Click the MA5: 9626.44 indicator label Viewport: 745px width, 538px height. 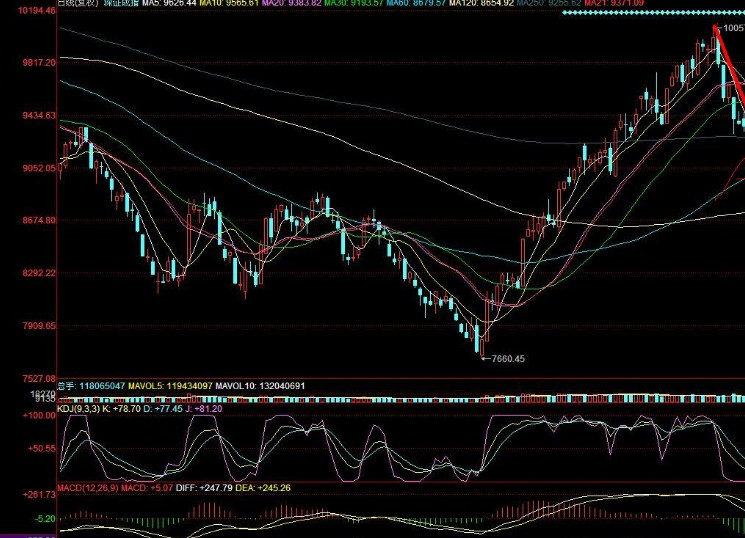tap(170, 3)
